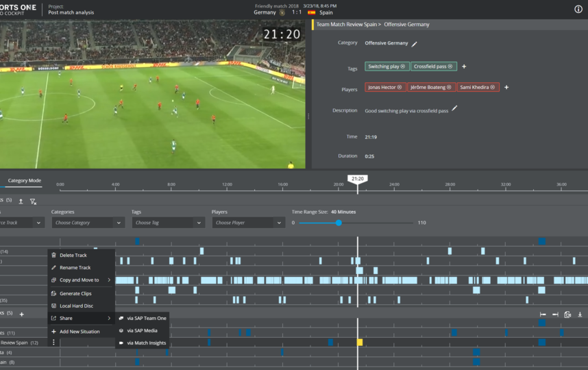Click the Time value 21:19
This screenshot has height=370, width=588.
pos(371,137)
